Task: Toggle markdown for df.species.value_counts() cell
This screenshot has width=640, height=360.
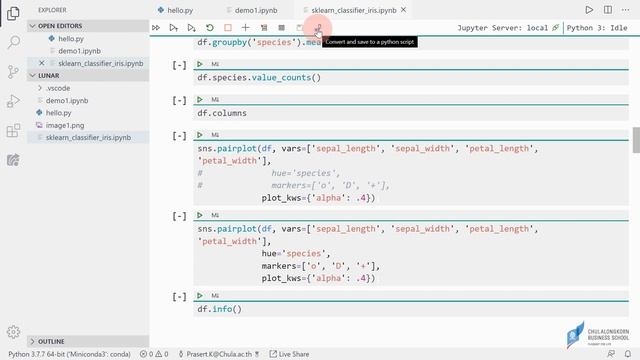Action: [x=215, y=64]
